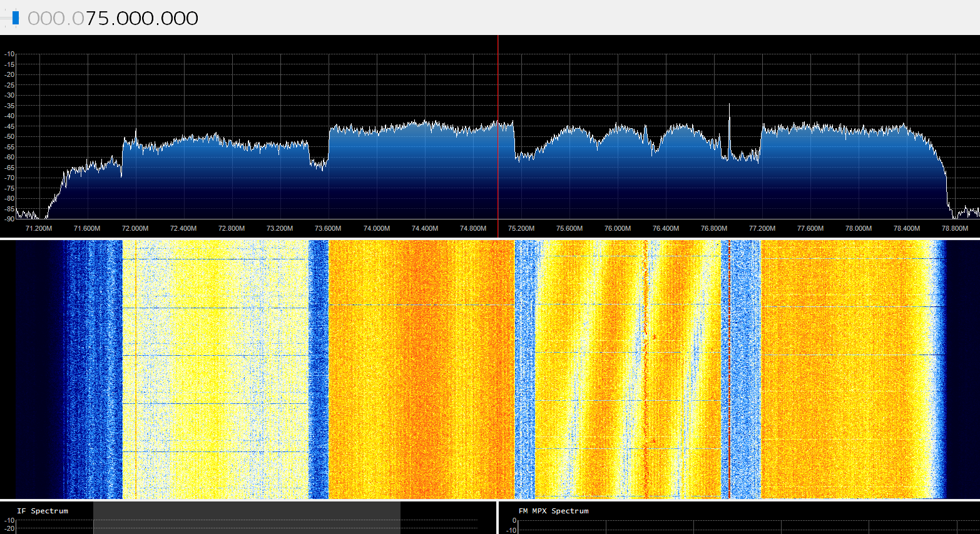Click the 73.600M frequency axis label
The height and width of the screenshot is (534, 980).
(x=328, y=228)
